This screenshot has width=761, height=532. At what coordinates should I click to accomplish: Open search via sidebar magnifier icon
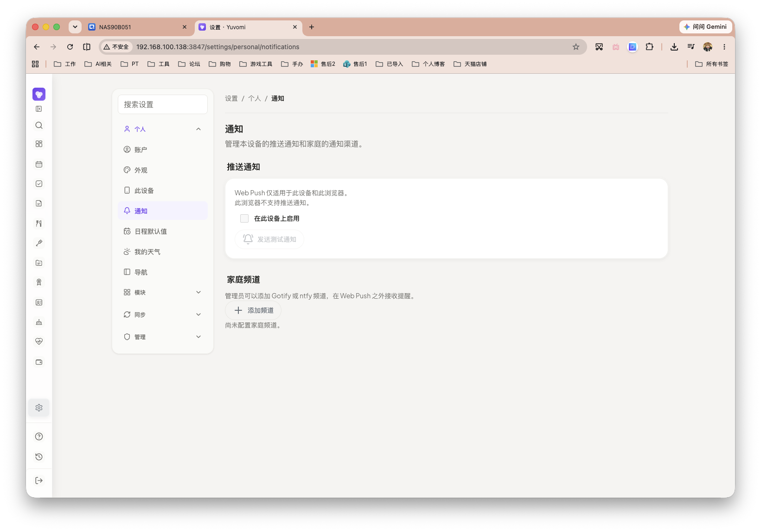click(x=39, y=125)
